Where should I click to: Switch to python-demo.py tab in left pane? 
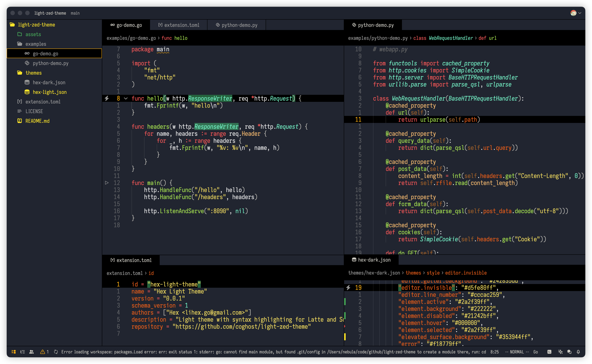tap(237, 25)
